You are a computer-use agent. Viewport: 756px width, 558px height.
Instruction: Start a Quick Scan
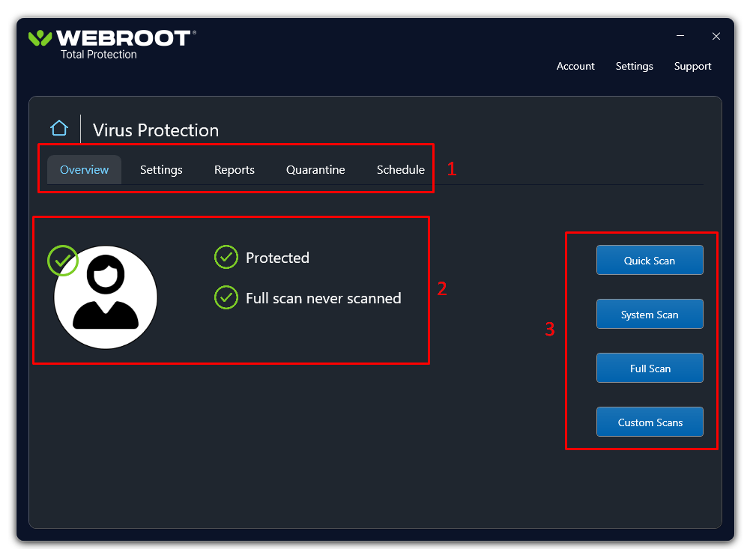tap(650, 261)
